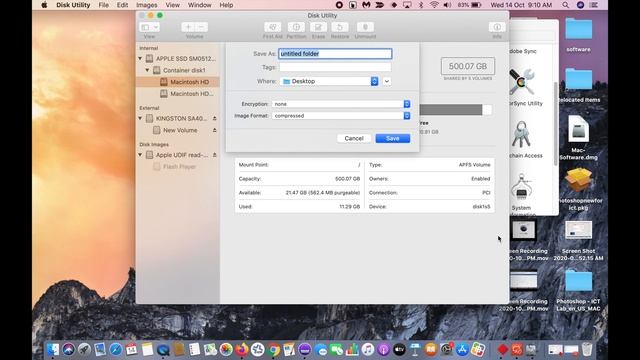Click the disk1s5 device value
Image resolution: width=640 pixels, height=360 pixels.
[481, 207]
